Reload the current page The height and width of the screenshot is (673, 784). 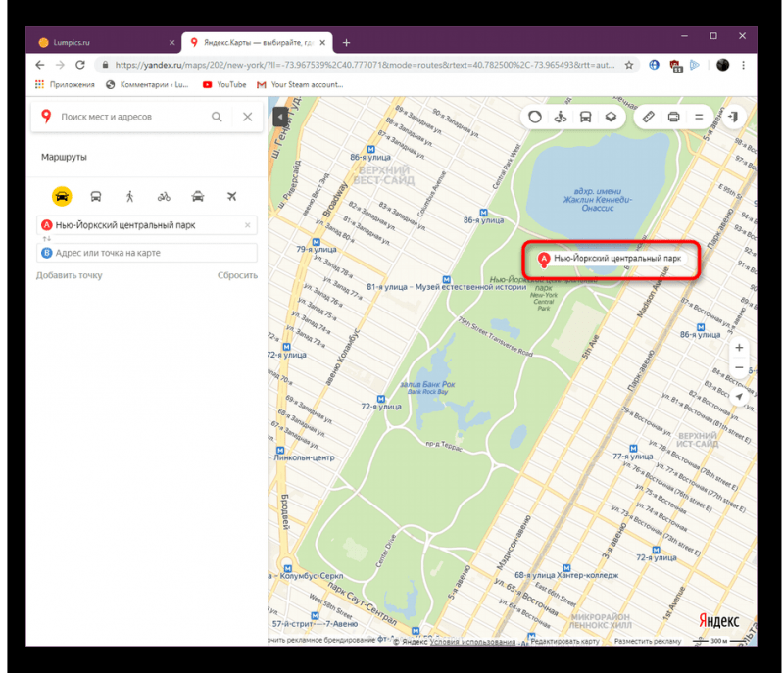(x=80, y=65)
